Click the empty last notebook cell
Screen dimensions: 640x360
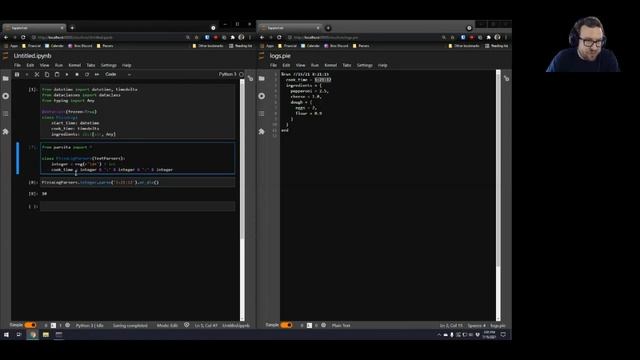[x=138, y=206]
